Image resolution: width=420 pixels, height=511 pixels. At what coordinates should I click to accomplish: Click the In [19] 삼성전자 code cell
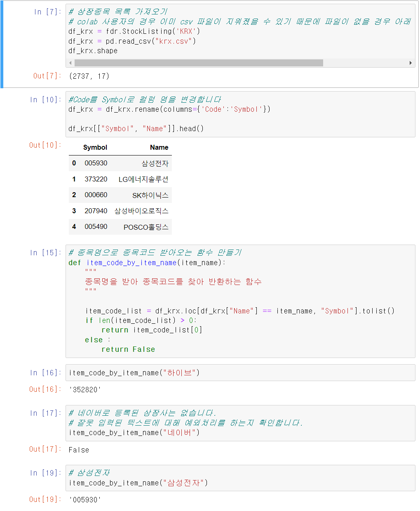click(x=240, y=478)
